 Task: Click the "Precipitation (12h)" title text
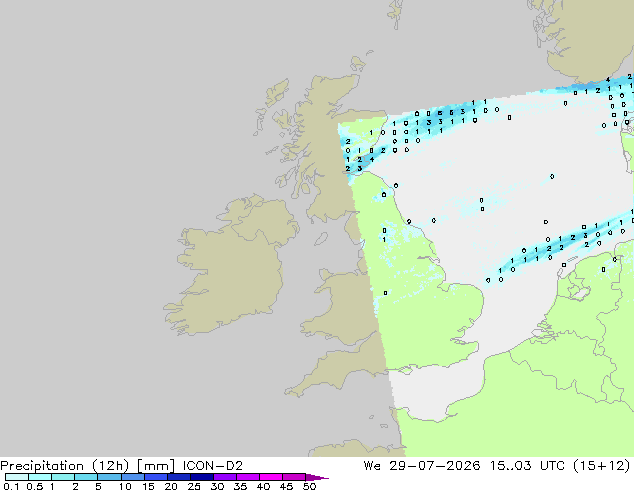65,466
